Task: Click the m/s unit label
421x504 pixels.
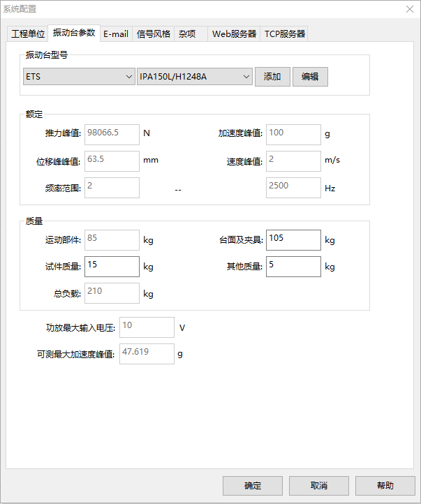Action: (332, 160)
